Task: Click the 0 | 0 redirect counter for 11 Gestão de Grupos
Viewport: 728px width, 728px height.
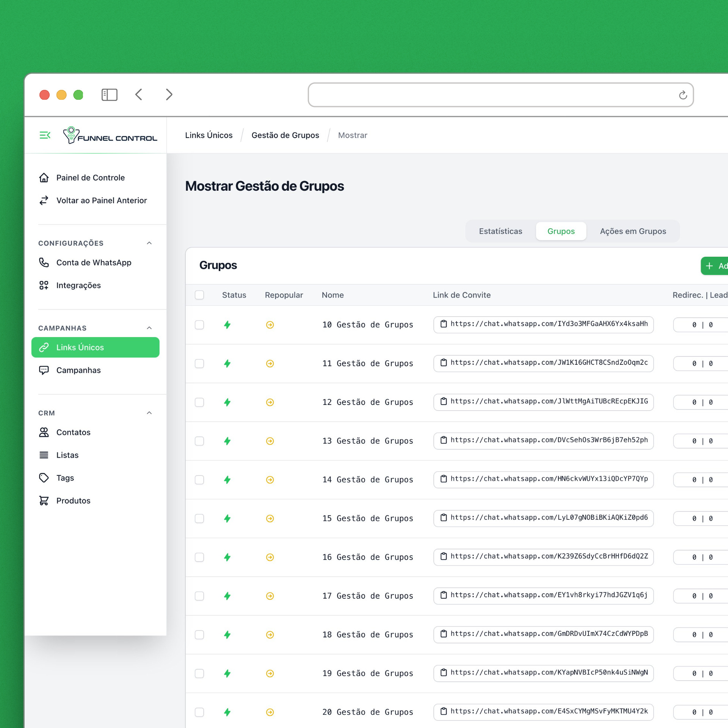Action: 701,364
